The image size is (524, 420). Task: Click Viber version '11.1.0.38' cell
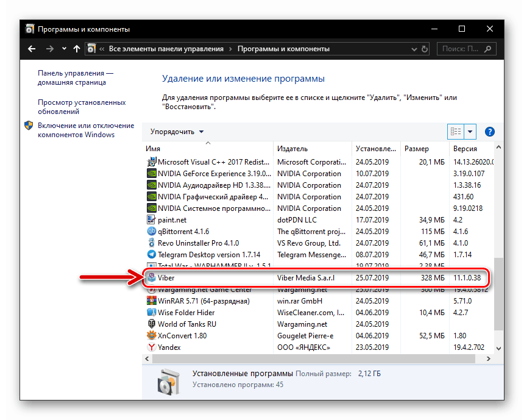pos(467,278)
